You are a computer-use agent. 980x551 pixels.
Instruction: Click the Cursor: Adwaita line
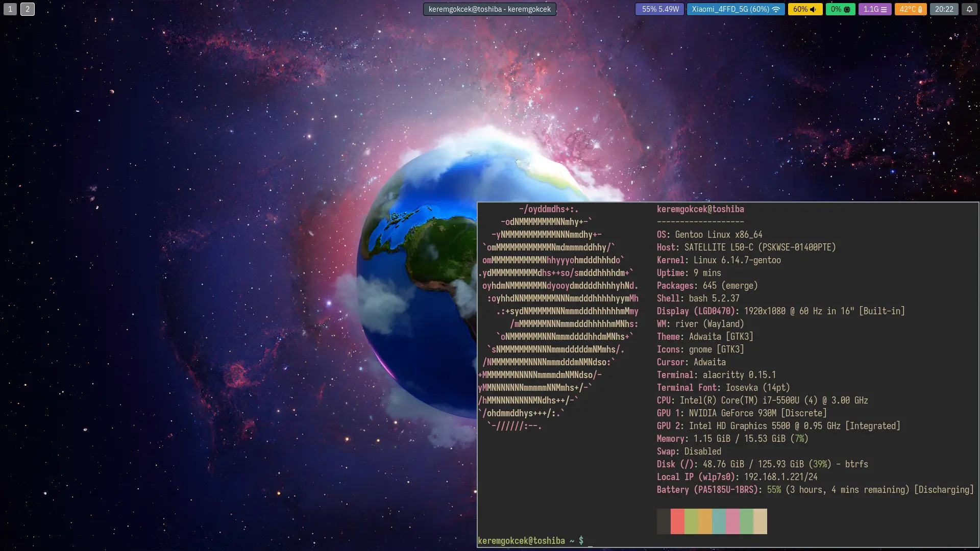coord(691,362)
